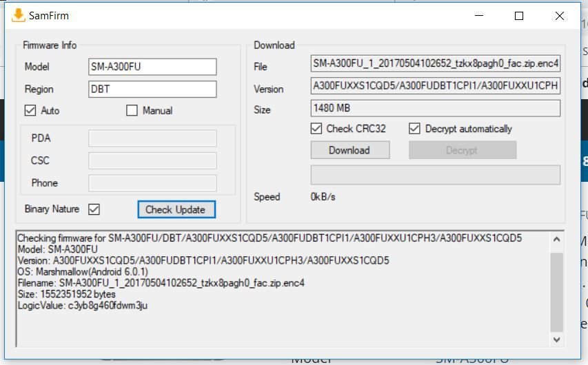The height and width of the screenshot is (365, 588).
Task: Click the 'Size: 1552351952 bytes' log line
Action: pyautogui.click(x=66, y=294)
